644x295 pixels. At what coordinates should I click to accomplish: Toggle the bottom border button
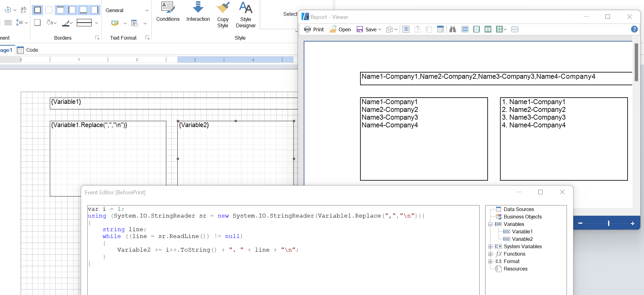point(83,10)
